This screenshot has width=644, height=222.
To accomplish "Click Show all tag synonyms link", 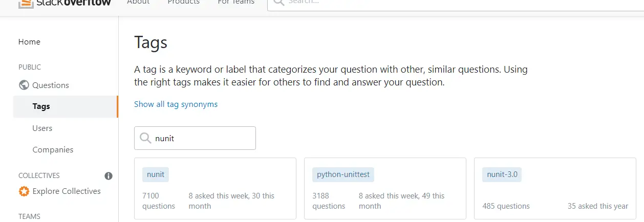I will point(176,104).
